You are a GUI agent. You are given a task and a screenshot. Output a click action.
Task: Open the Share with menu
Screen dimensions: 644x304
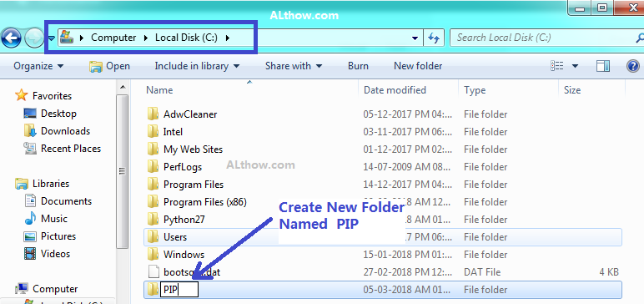tap(294, 66)
